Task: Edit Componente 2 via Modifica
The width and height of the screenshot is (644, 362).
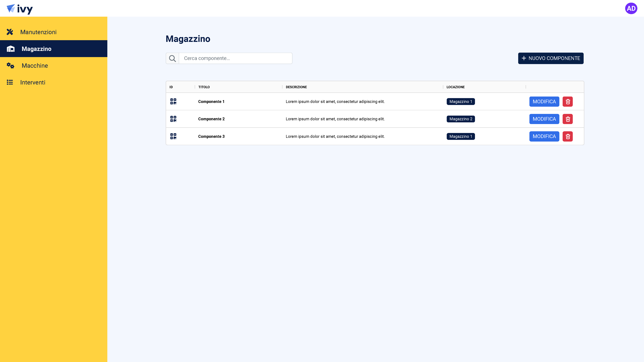Action: click(544, 119)
